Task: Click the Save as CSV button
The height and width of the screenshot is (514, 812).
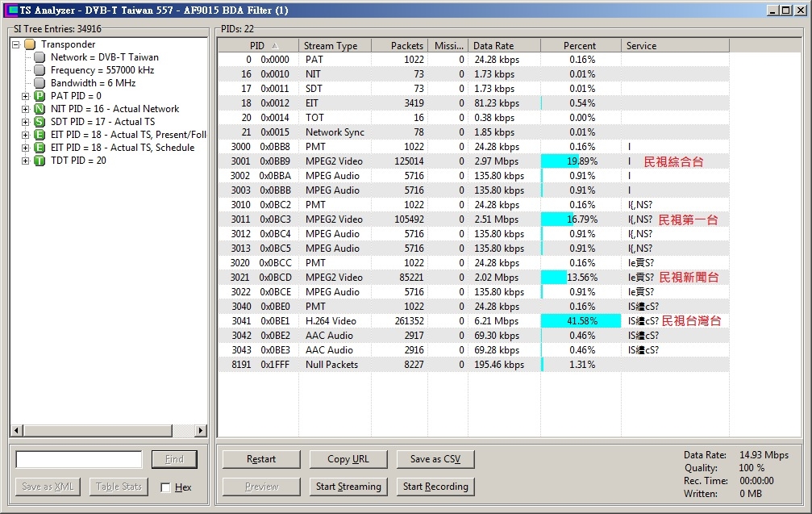Action: click(x=435, y=459)
